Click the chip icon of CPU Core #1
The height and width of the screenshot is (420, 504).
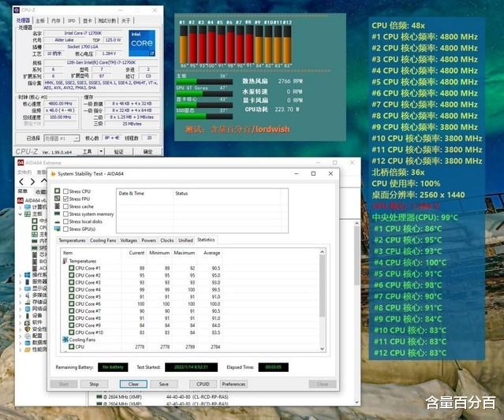tap(72, 268)
